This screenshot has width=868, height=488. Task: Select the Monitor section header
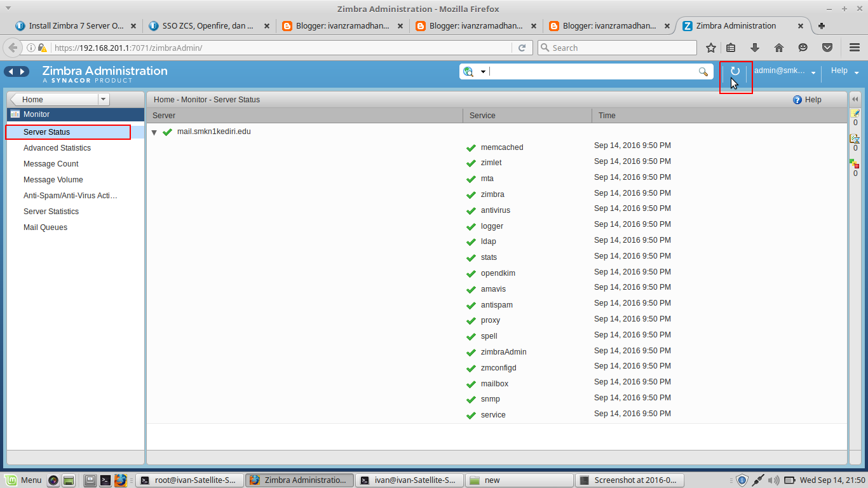coord(76,114)
